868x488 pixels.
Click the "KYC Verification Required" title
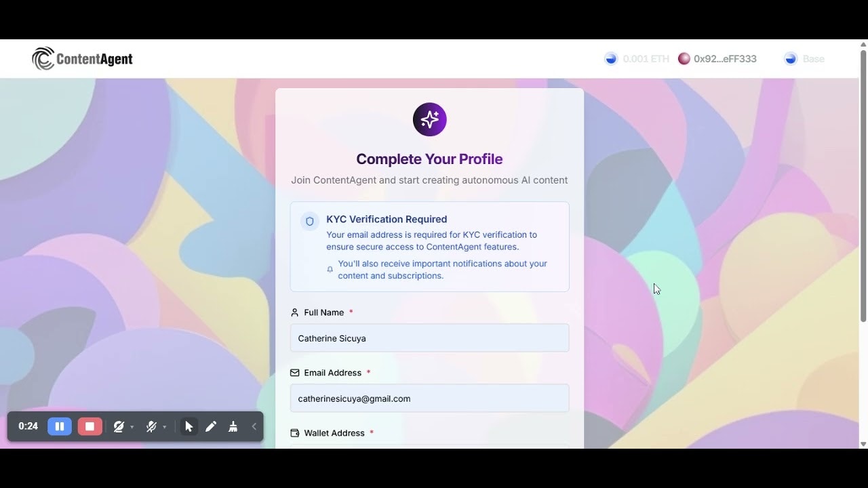387,219
